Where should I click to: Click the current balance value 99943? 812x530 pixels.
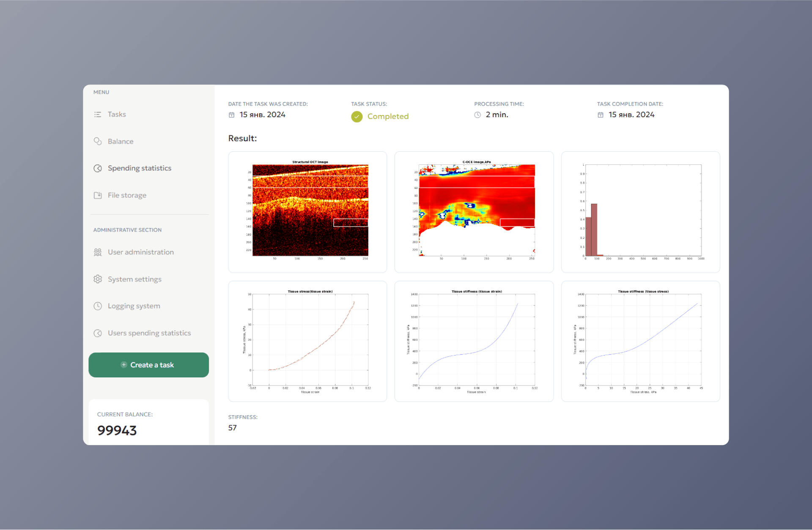click(x=117, y=430)
